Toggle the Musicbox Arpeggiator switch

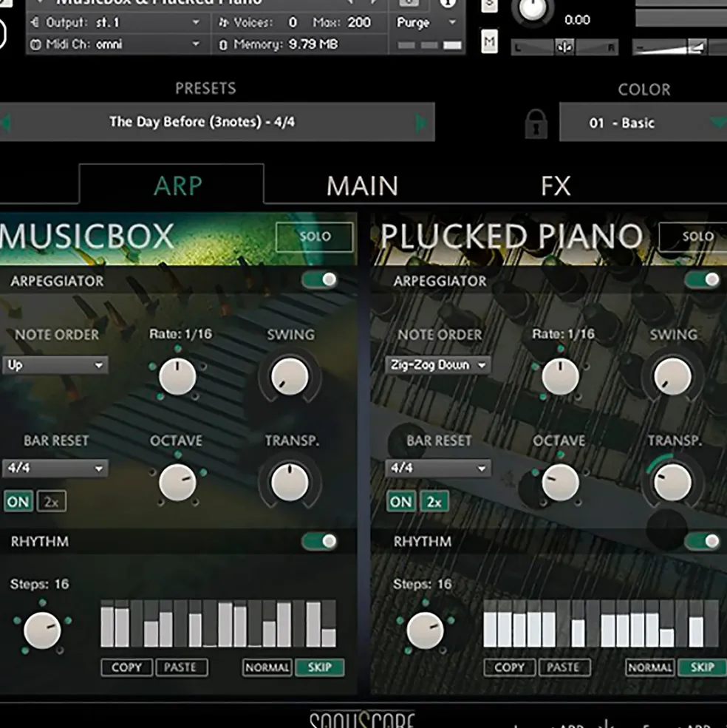coord(319,279)
